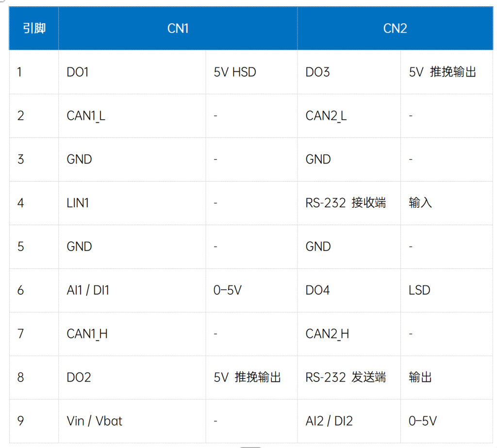Click the DO2 cell
The width and height of the screenshot is (497, 448).
[79, 378]
